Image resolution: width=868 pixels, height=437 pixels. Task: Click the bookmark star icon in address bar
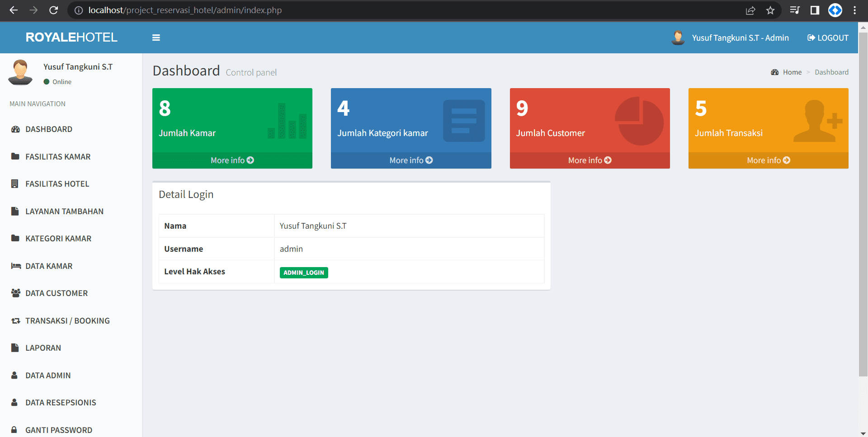pyautogui.click(x=770, y=10)
